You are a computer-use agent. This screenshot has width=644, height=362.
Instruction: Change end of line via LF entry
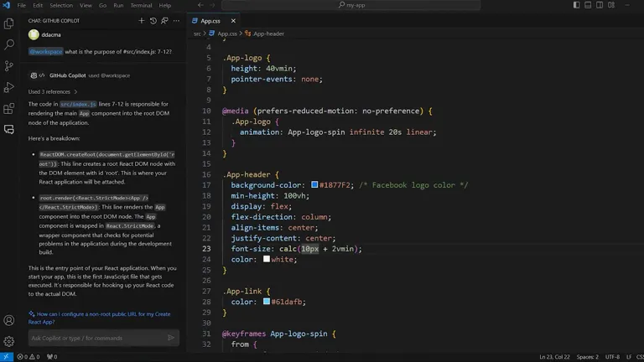629,357
